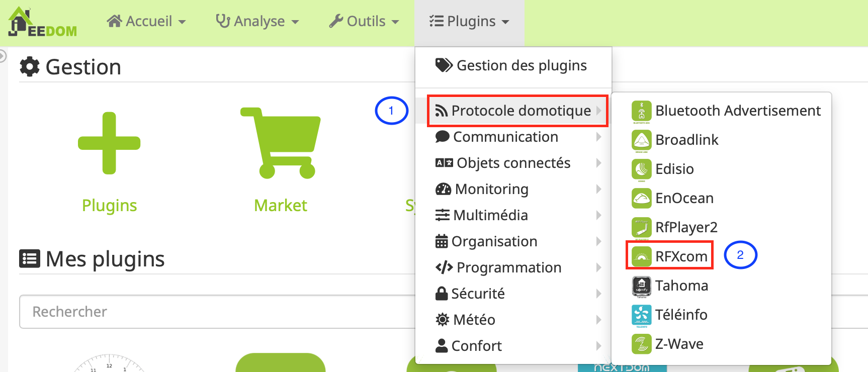This screenshot has height=372, width=868.
Task: Click the Bluetooth Advertisement plugin icon
Action: coord(641,111)
